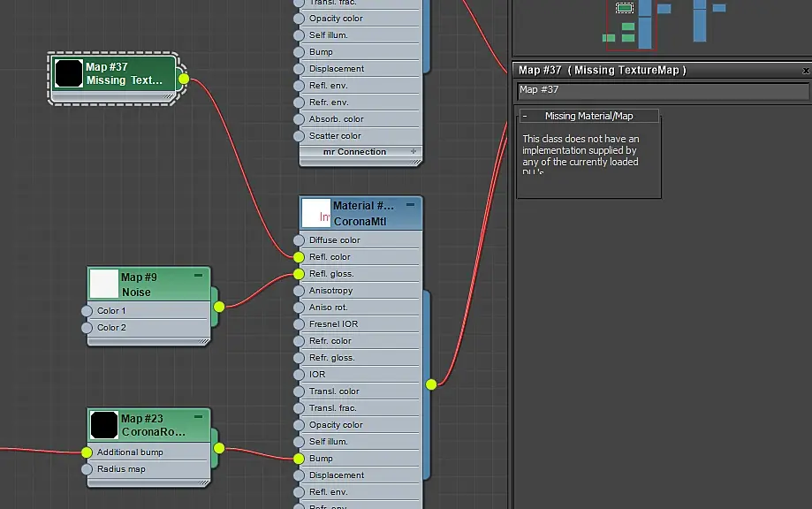Click the Color 1 input socket on Noise
The image size is (812, 509).
coord(87,311)
